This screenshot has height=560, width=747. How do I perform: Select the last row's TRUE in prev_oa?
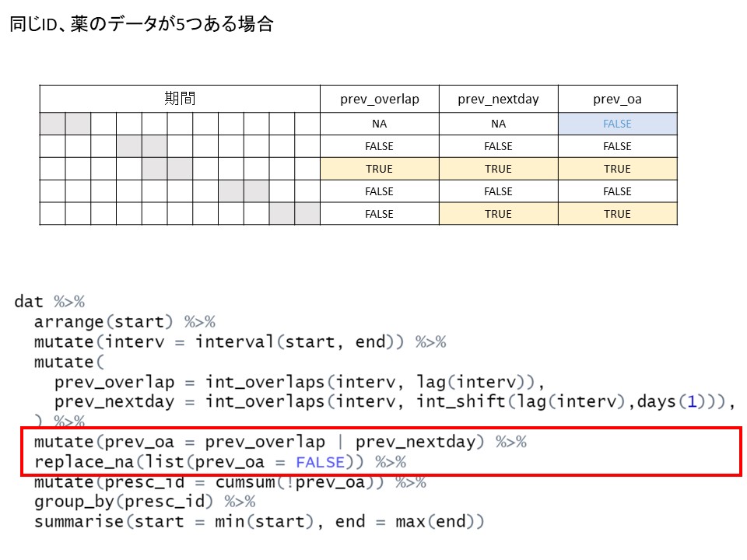tap(617, 214)
